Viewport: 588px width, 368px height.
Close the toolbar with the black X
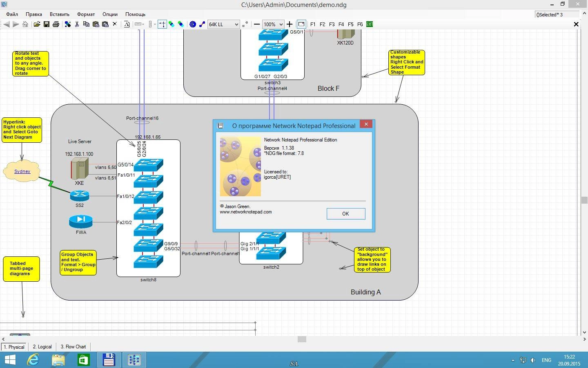[x=576, y=25]
